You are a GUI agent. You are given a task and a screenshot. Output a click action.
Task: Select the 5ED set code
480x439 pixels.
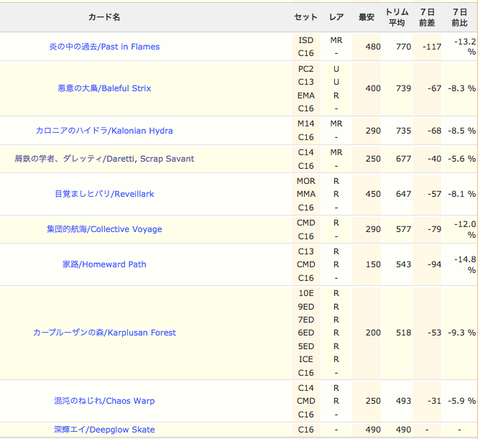[x=306, y=346]
